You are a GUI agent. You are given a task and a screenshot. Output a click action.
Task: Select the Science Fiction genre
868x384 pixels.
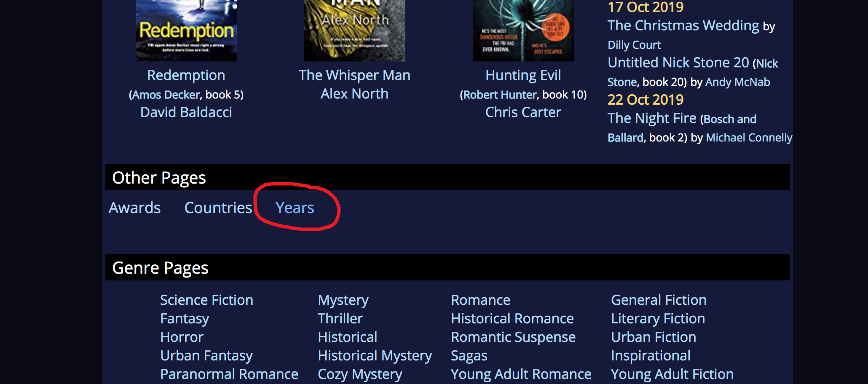coord(206,300)
